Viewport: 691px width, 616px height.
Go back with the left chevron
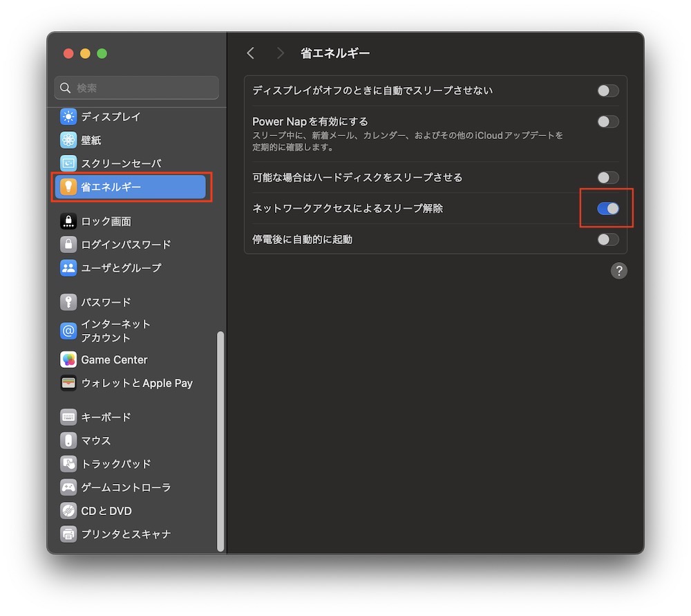251,53
